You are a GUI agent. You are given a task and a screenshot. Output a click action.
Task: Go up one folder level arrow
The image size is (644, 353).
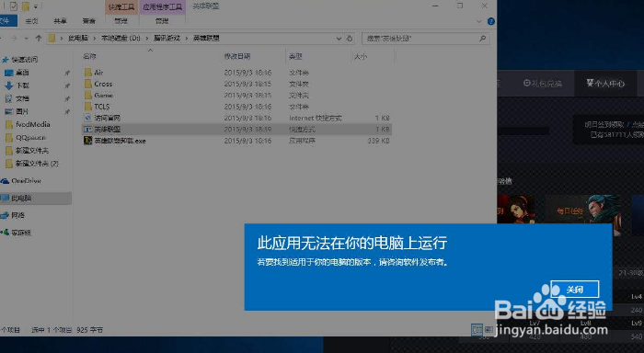click(39, 39)
